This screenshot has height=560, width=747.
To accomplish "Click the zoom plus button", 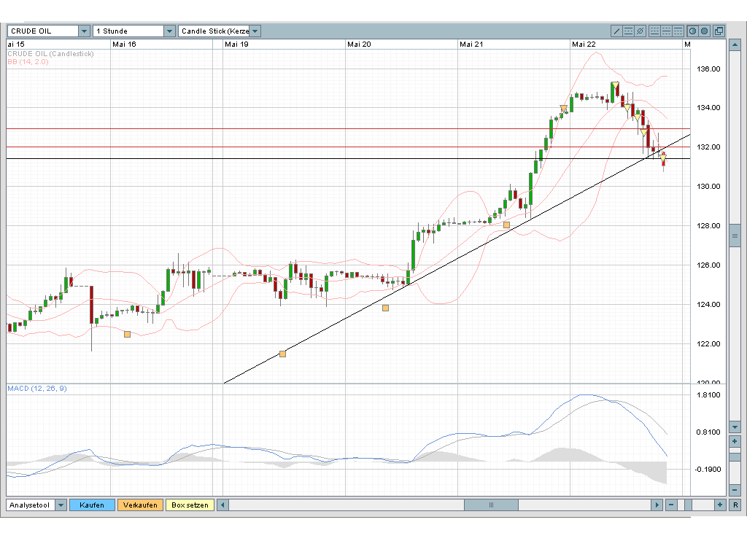I will point(720,505).
